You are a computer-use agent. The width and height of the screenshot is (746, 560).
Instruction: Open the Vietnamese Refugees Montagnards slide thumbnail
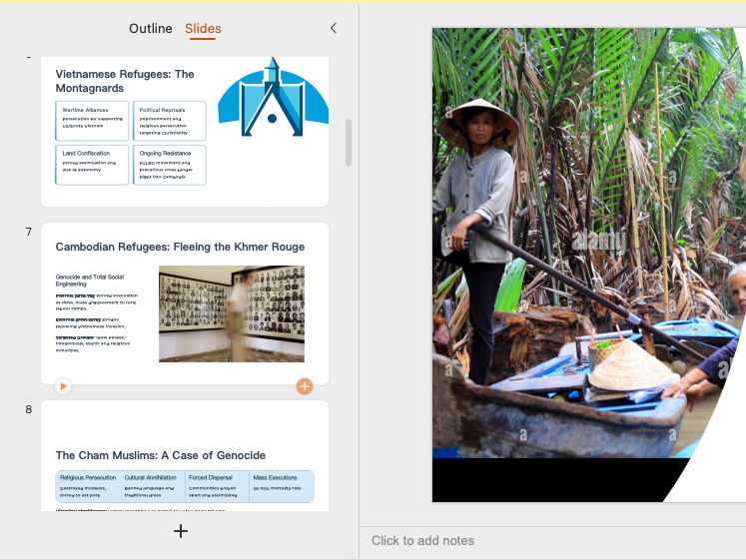(x=185, y=131)
